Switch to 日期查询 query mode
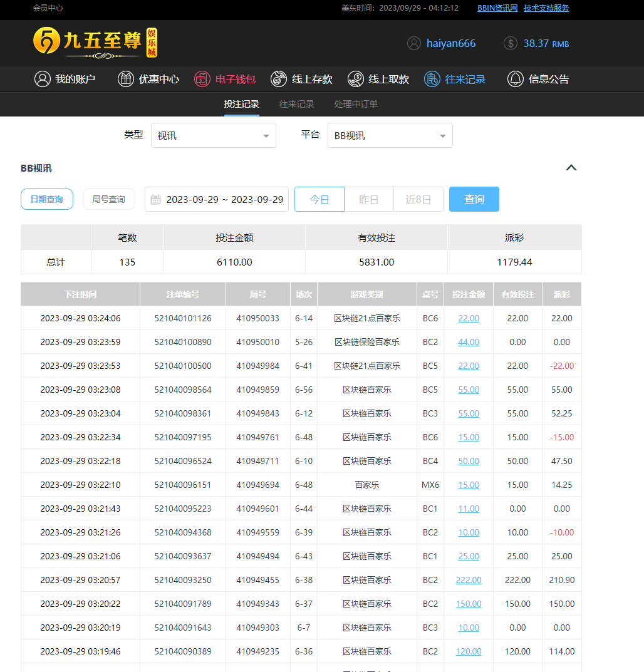Viewport: 644px width, 672px height. (x=47, y=199)
